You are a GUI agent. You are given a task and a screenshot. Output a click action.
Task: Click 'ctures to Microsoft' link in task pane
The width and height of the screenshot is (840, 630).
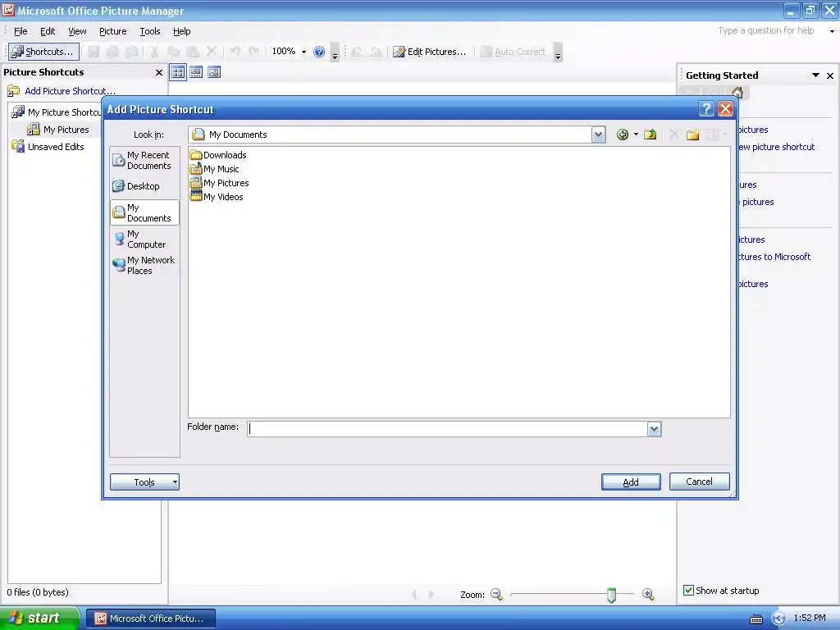774,257
